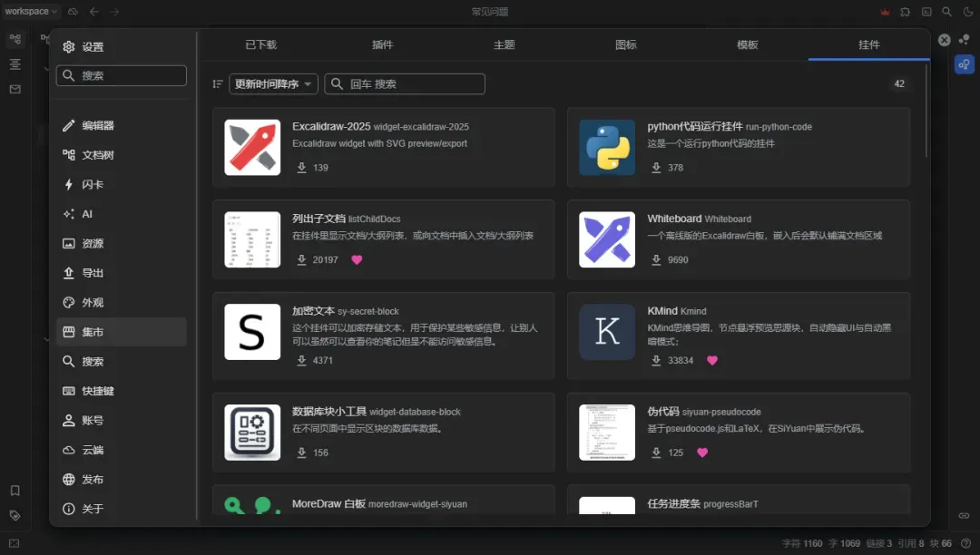Image resolution: width=980 pixels, height=555 pixels.
Task: Open the 加密文本 widget thumbnail
Action: [252, 332]
